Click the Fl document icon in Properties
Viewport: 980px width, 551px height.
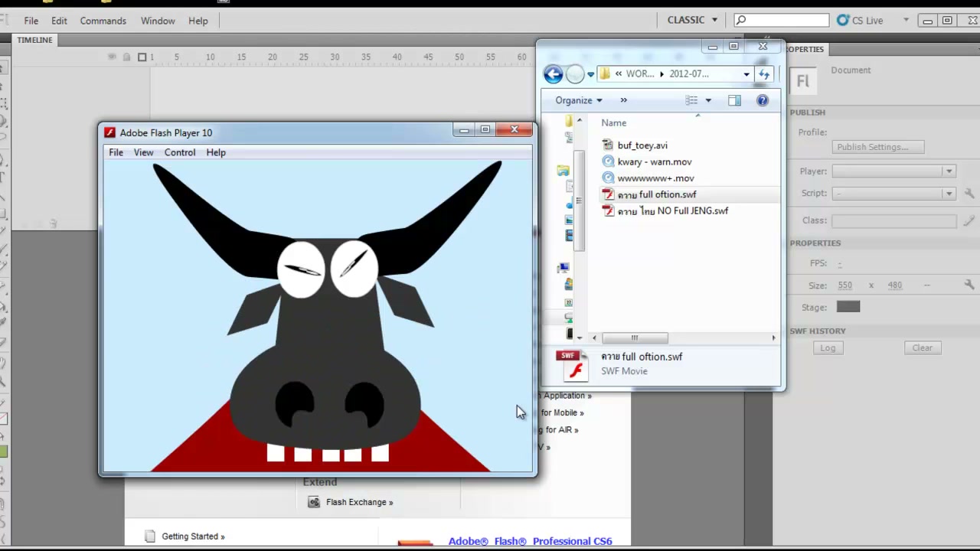(x=802, y=80)
